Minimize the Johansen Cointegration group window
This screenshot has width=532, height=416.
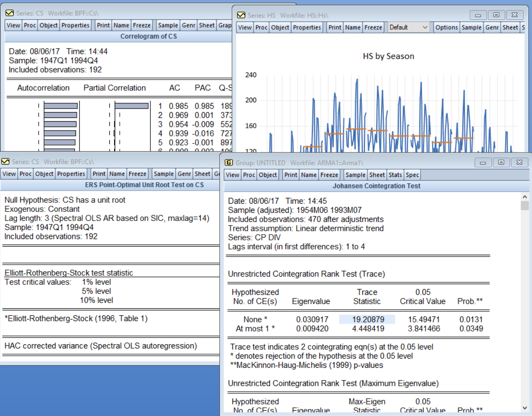[482, 162]
